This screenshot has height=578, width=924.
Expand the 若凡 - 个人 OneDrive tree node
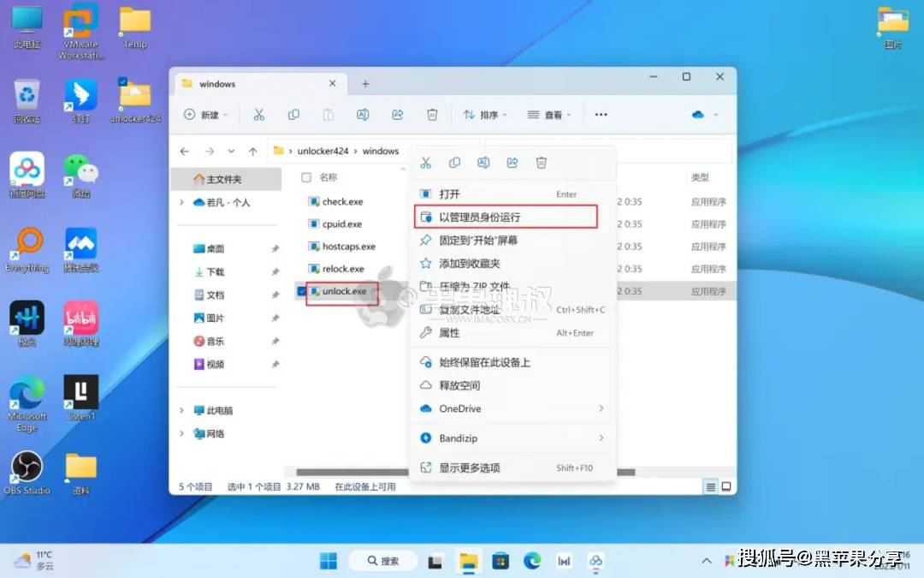181,202
